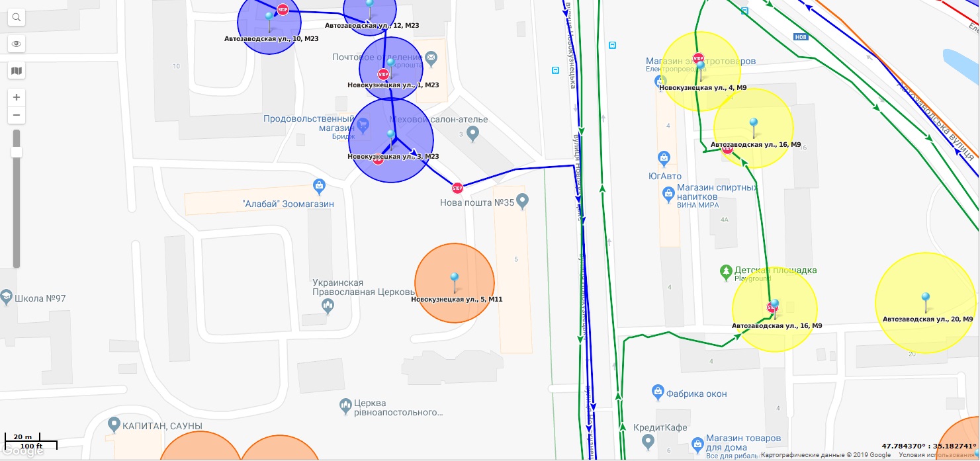Click the ЮгАвто shop icon
Image resolution: width=980 pixels, height=461 pixels.
664,157
